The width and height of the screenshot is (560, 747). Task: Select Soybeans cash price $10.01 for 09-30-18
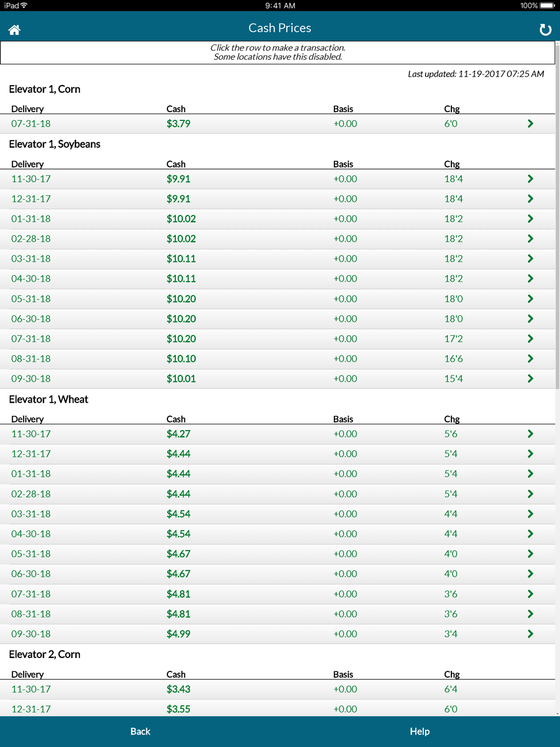(x=181, y=379)
